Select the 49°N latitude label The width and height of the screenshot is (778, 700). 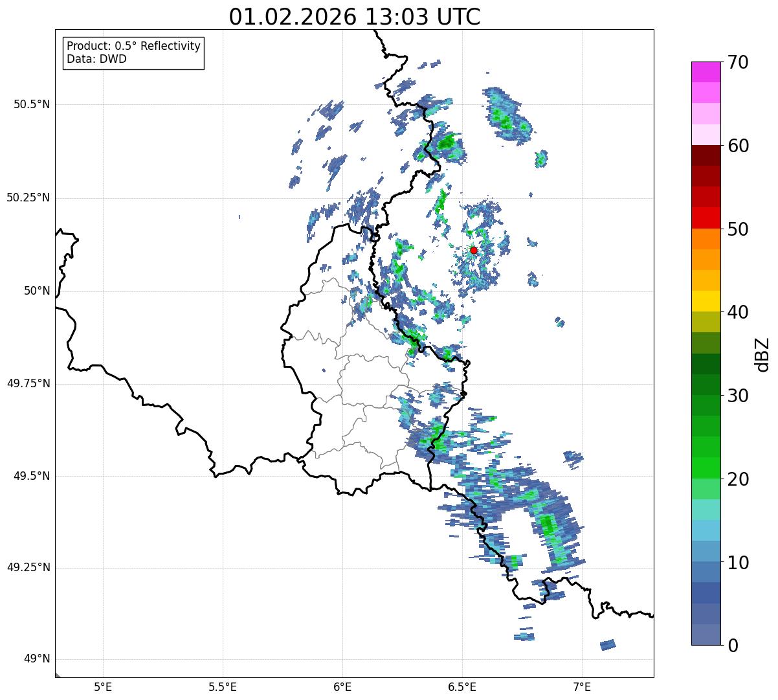[x=37, y=659]
